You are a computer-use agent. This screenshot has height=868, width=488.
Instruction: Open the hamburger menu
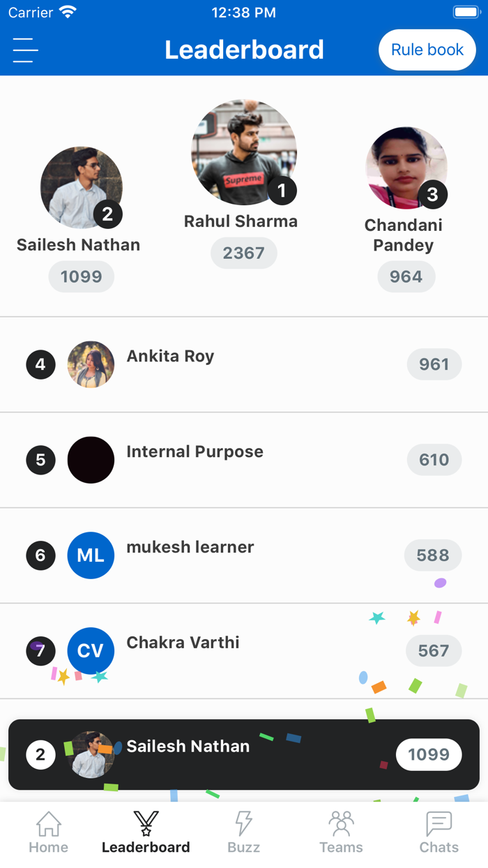[25, 50]
